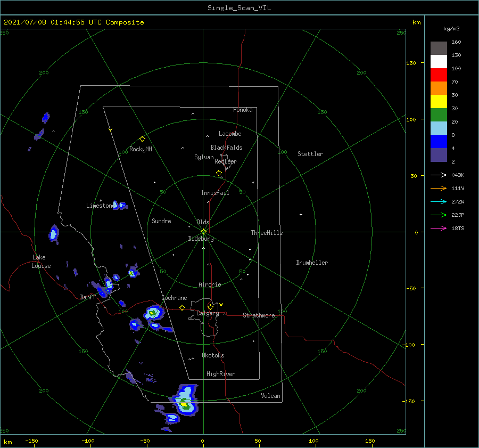Select the green 20-30 legend color
Image resolution: width=479 pixels, height=448 pixels.
pos(439,115)
